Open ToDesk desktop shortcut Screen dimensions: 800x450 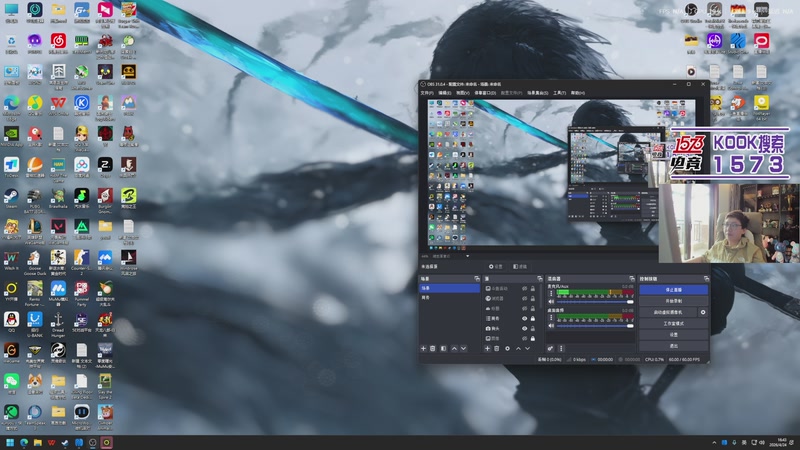[11, 167]
